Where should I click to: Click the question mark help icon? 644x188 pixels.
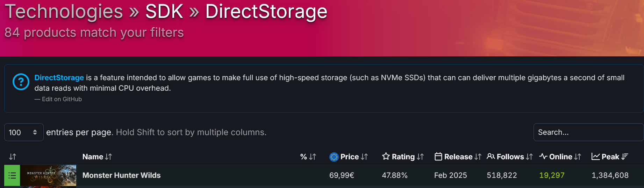coord(21,82)
